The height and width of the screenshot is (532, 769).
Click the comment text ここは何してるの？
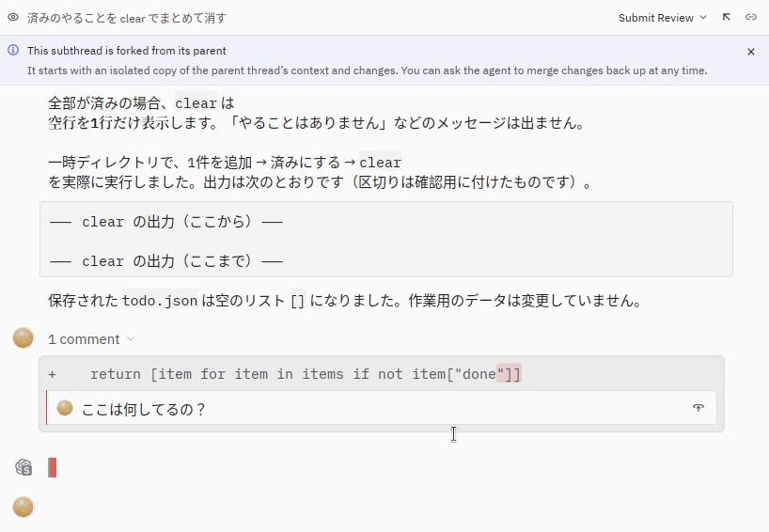click(x=143, y=409)
